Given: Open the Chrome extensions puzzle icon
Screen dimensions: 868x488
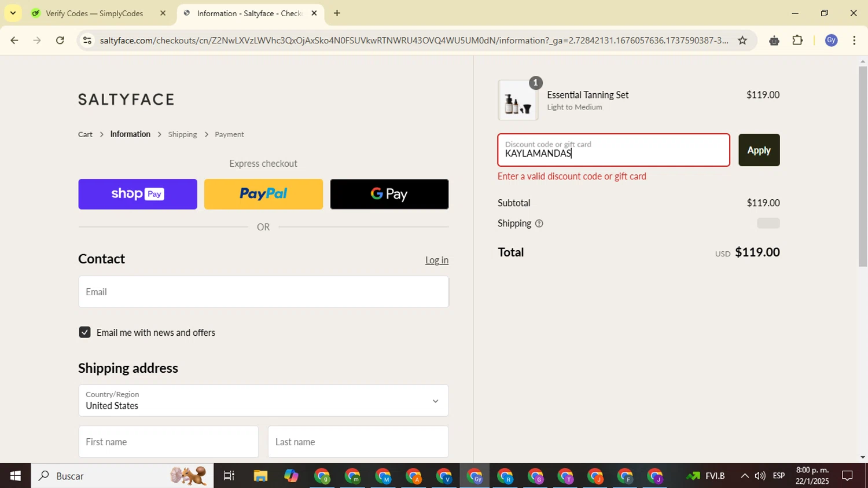Looking at the screenshot, I should point(797,41).
